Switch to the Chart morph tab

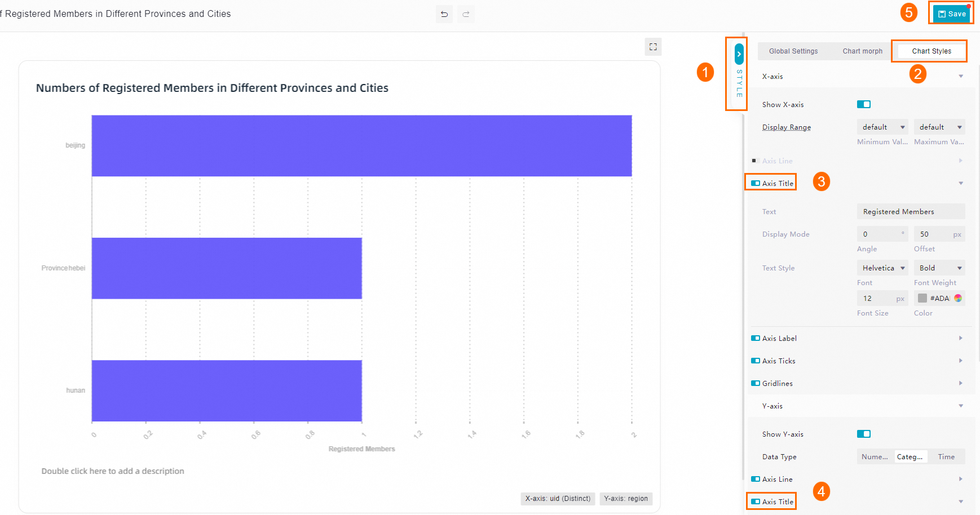863,51
